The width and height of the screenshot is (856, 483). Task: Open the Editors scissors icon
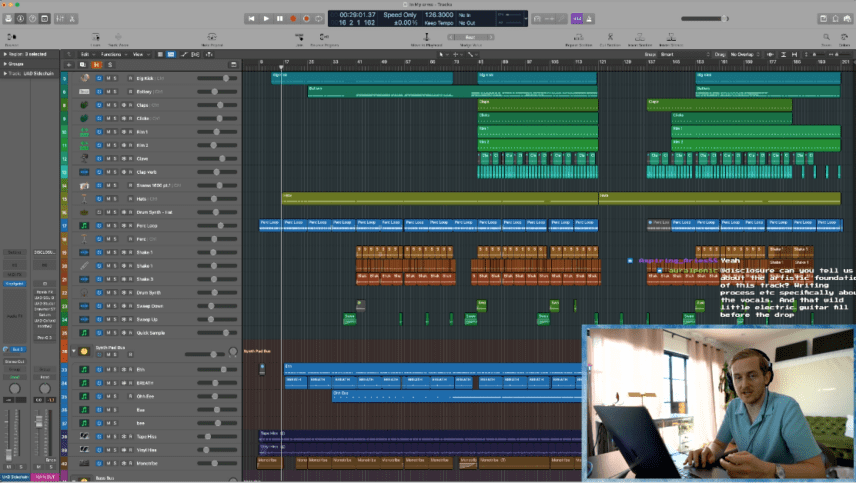(x=72, y=19)
